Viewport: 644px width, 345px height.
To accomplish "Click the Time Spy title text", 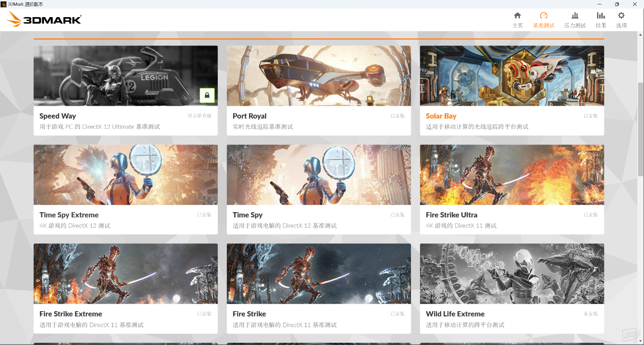I will coord(248,215).
